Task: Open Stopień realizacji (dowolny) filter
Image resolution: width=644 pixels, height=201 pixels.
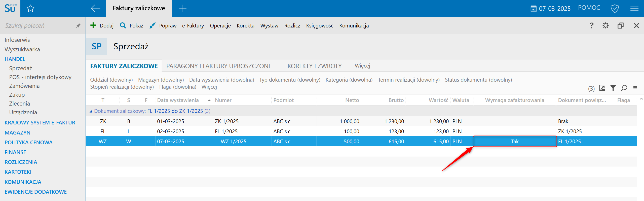Action: [122, 87]
